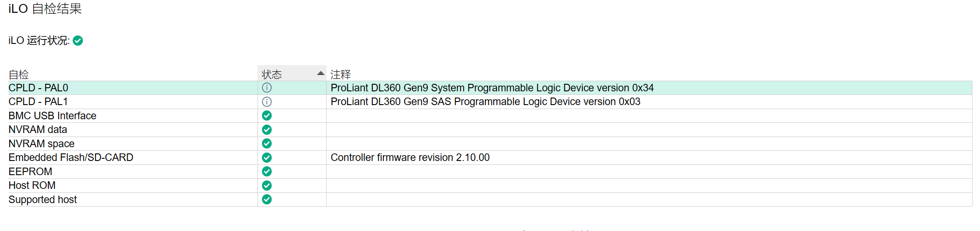
Task: Select the CPLD - PAL1 row name
Action: point(39,102)
